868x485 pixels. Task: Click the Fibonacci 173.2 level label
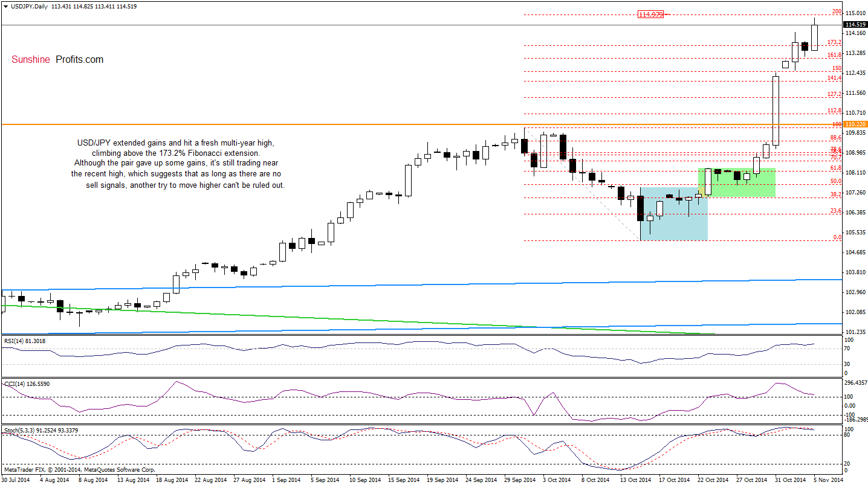[x=834, y=42]
